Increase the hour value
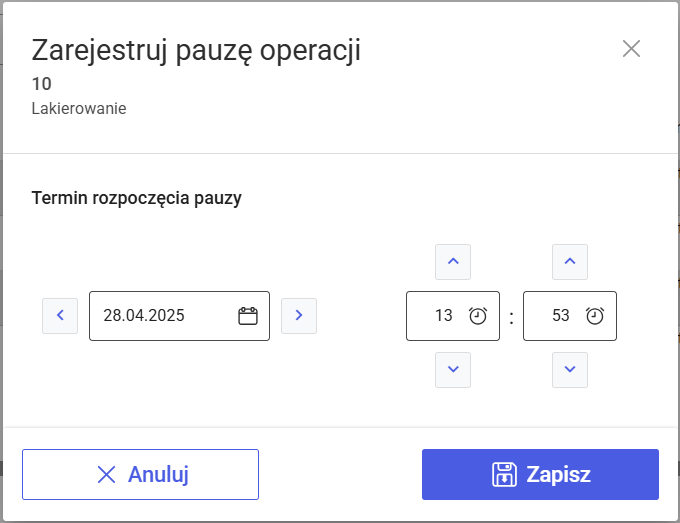Image resolution: width=680 pixels, height=523 pixels. pos(453,262)
